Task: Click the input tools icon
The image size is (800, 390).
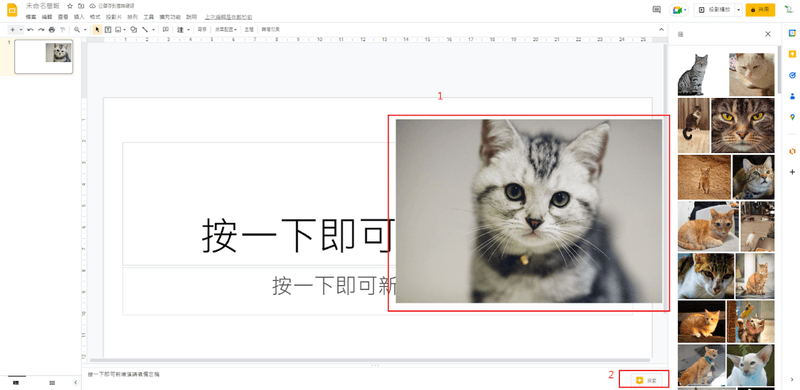Action: (x=181, y=30)
